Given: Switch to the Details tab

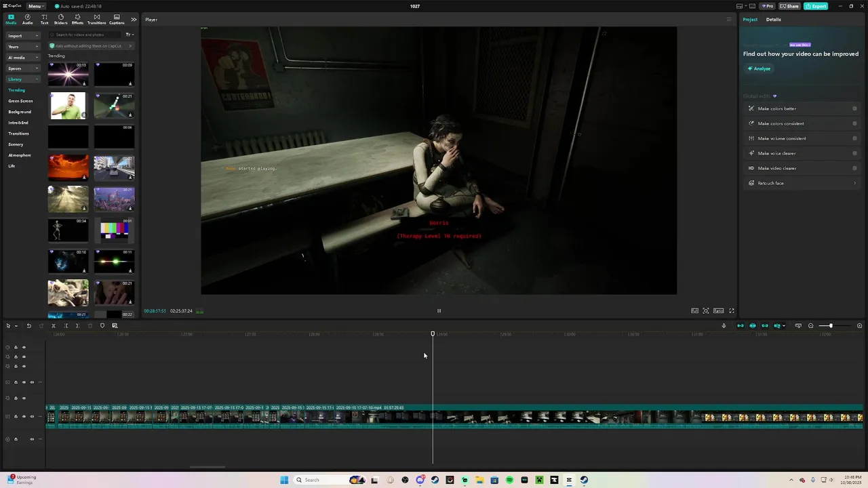Looking at the screenshot, I should point(774,19).
